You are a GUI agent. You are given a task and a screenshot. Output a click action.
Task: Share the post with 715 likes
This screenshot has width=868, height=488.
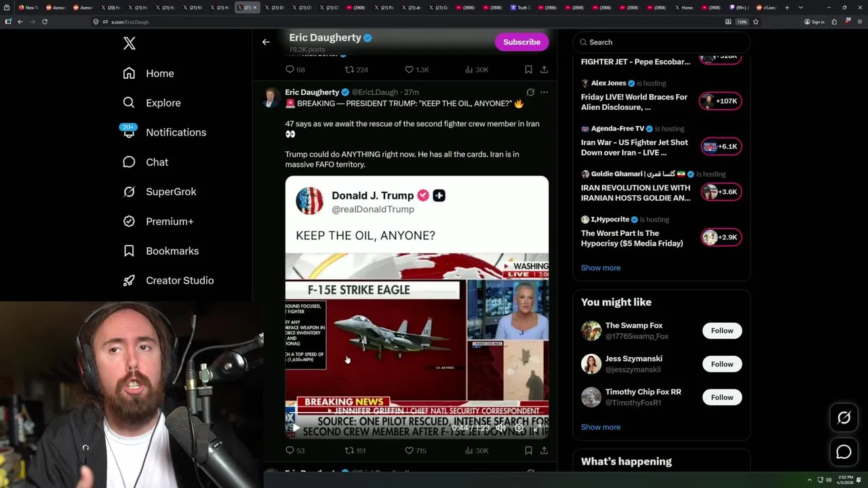[544, 450]
